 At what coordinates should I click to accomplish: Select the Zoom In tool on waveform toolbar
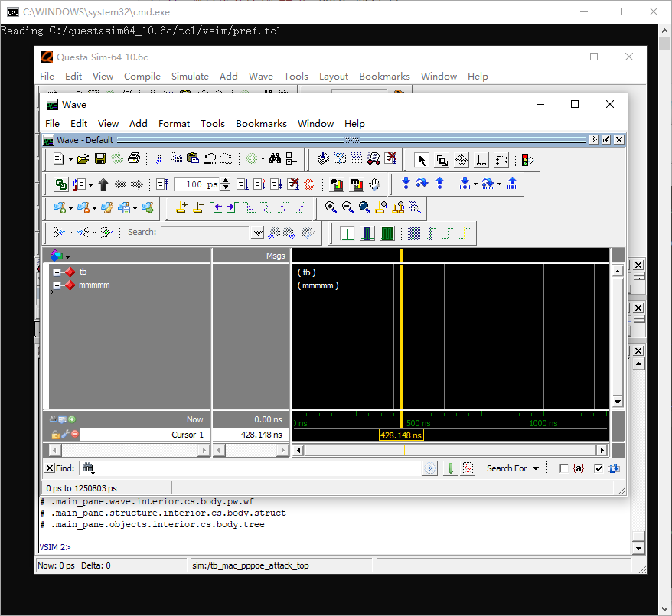[x=330, y=207]
